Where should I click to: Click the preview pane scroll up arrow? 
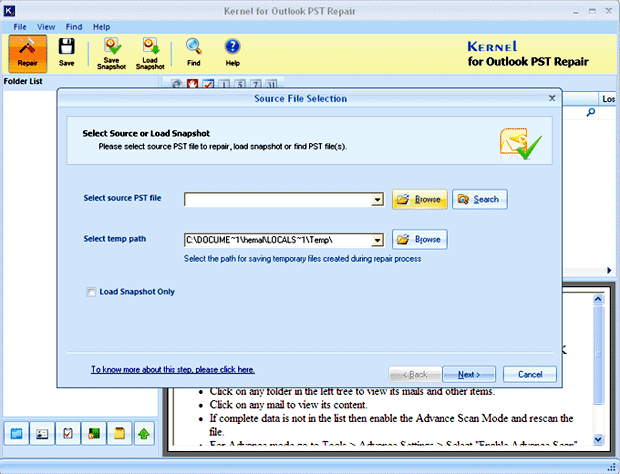pyautogui.click(x=598, y=299)
